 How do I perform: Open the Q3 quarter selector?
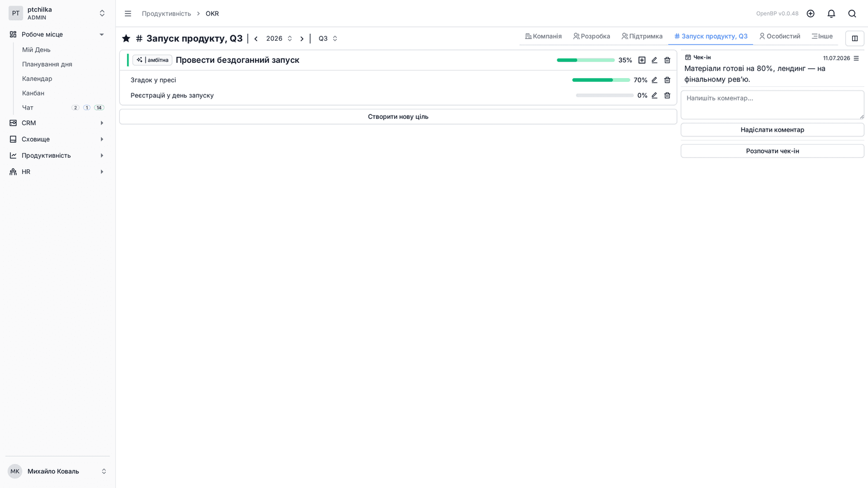(328, 38)
